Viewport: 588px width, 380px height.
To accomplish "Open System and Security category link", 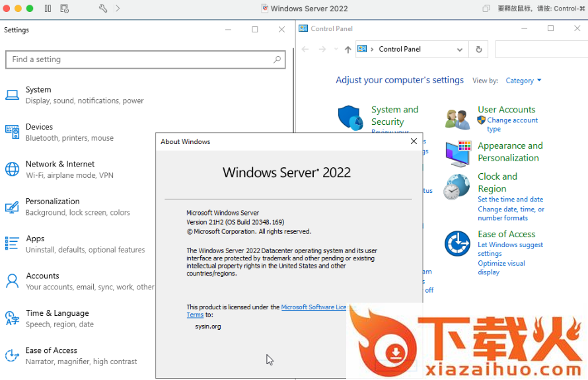I will point(394,116).
